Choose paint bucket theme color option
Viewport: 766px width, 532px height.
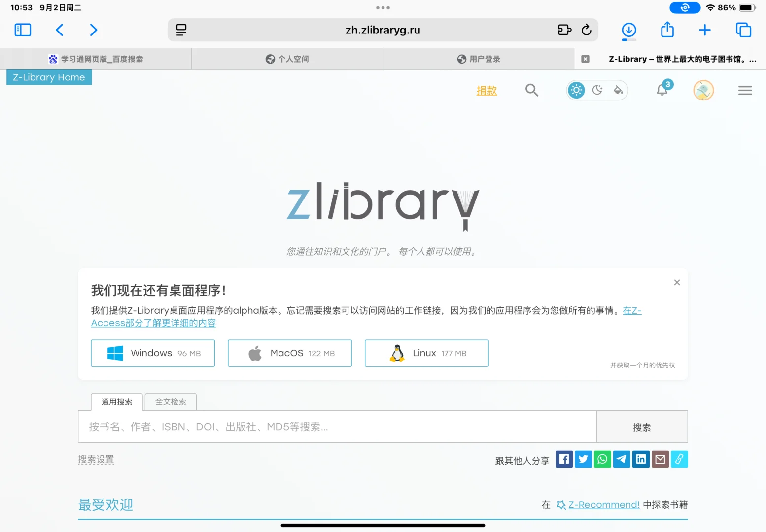[x=618, y=90]
